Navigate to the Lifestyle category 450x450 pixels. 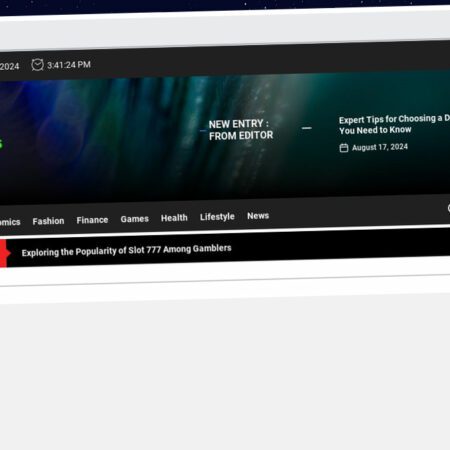tap(217, 217)
